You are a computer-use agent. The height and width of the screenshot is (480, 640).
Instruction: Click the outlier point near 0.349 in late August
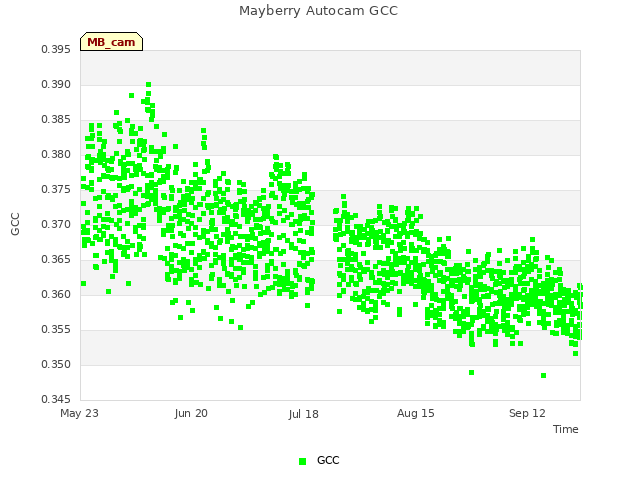click(x=471, y=373)
